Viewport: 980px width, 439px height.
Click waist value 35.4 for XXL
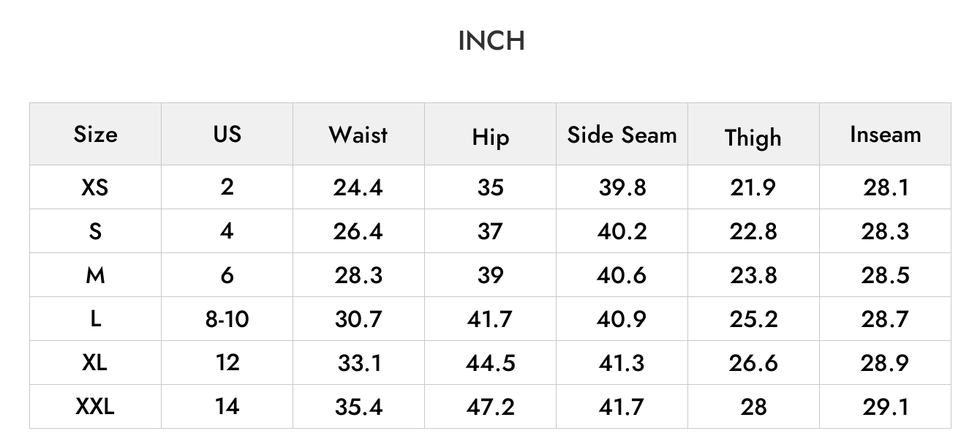(x=358, y=406)
